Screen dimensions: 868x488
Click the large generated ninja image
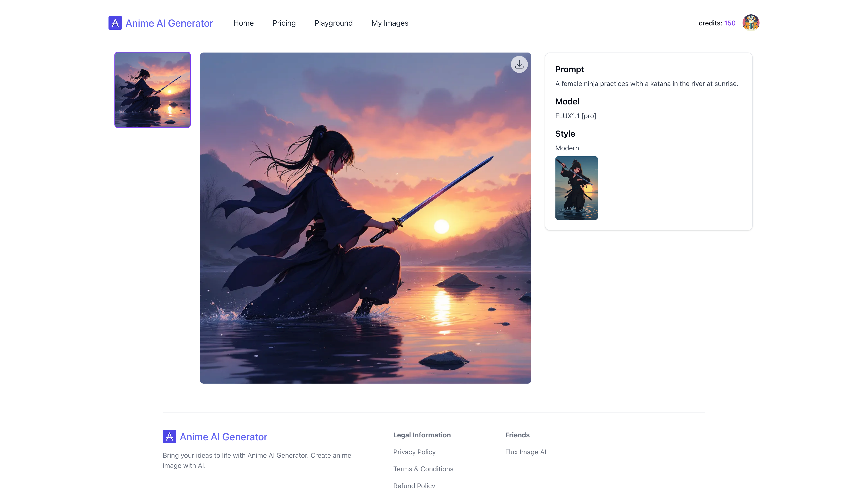point(365,218)
